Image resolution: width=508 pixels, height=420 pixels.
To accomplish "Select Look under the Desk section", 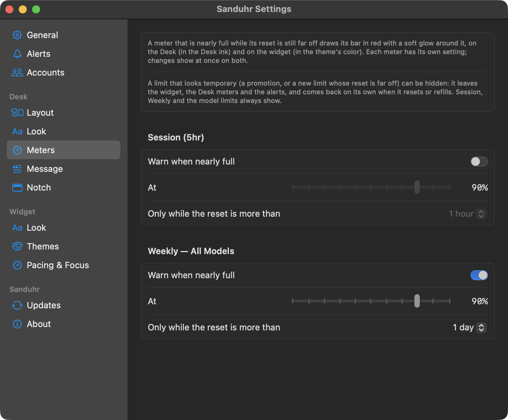I will pyautogui.click(x=63, y=131).
